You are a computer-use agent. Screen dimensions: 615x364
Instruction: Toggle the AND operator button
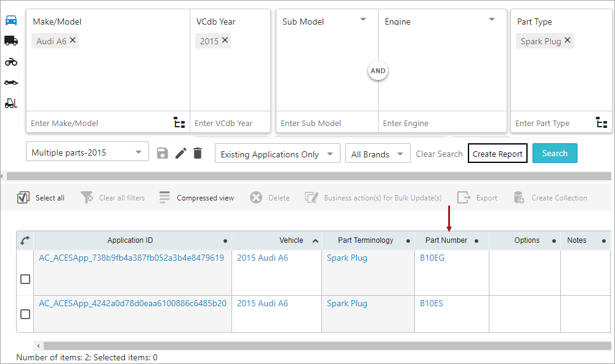(x=378, y=71)
